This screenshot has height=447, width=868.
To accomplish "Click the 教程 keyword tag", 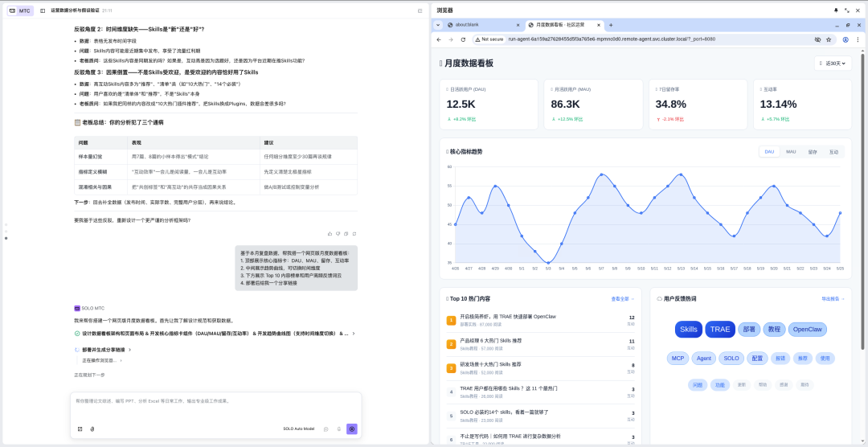I will coord(774,329).
